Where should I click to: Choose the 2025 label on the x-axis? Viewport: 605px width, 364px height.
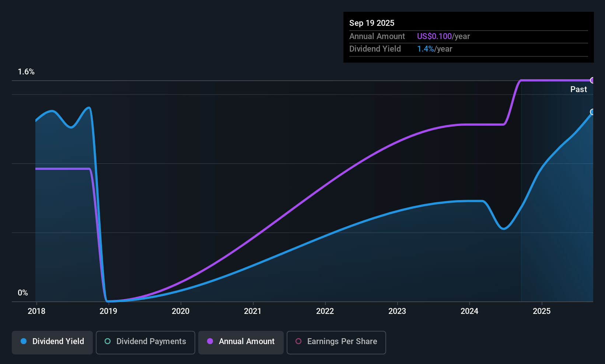(x=542, y=311)
